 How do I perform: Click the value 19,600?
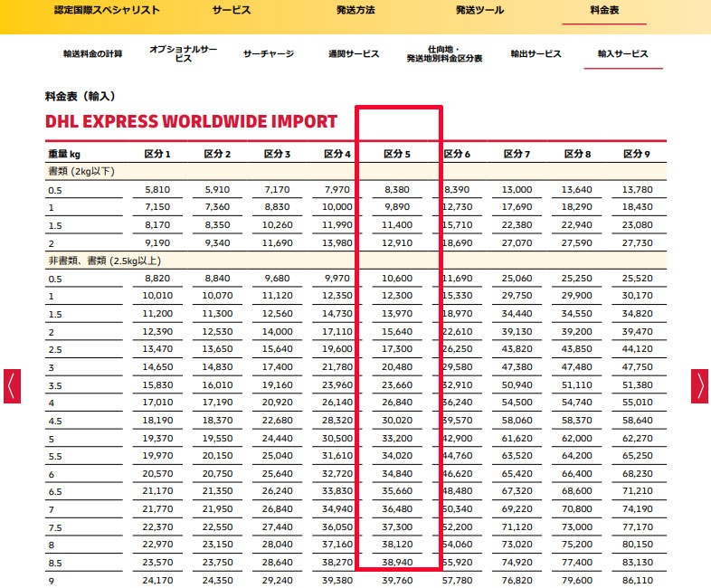coord(337,349)
